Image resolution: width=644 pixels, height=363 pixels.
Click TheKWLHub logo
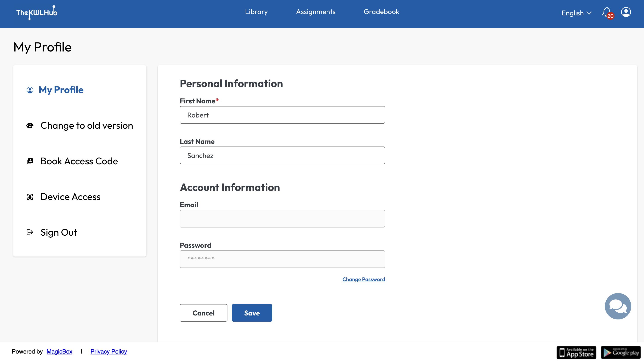pyautogui.click(x=37, y=13)
